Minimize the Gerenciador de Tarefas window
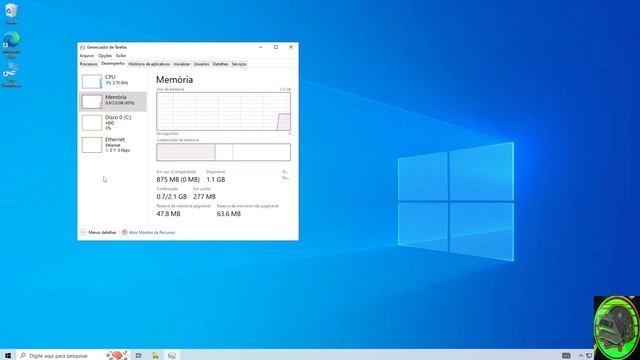Screen dimensions: 640x360 [x=260, y=47]
